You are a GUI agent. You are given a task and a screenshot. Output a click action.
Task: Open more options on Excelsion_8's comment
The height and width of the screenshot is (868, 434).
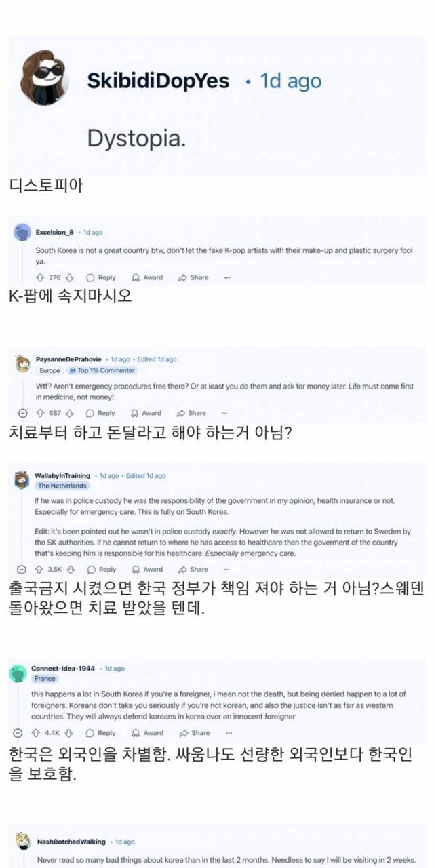click(x=226, y=277)
